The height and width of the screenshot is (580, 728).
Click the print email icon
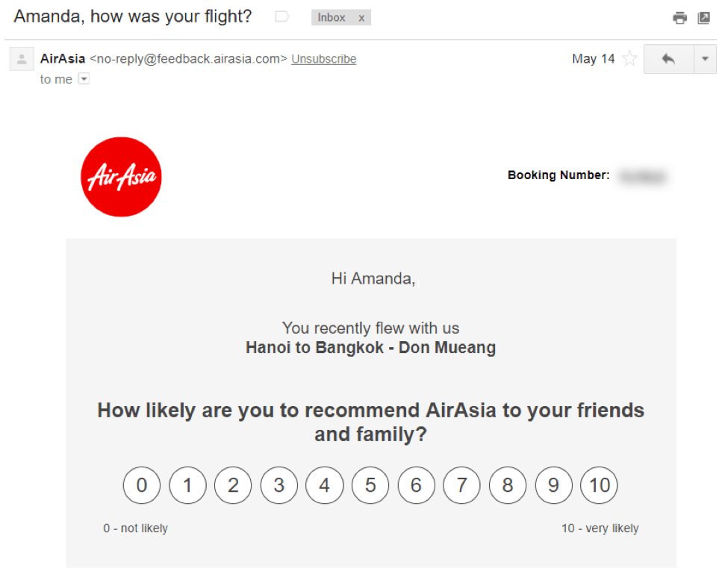[679, 18]
